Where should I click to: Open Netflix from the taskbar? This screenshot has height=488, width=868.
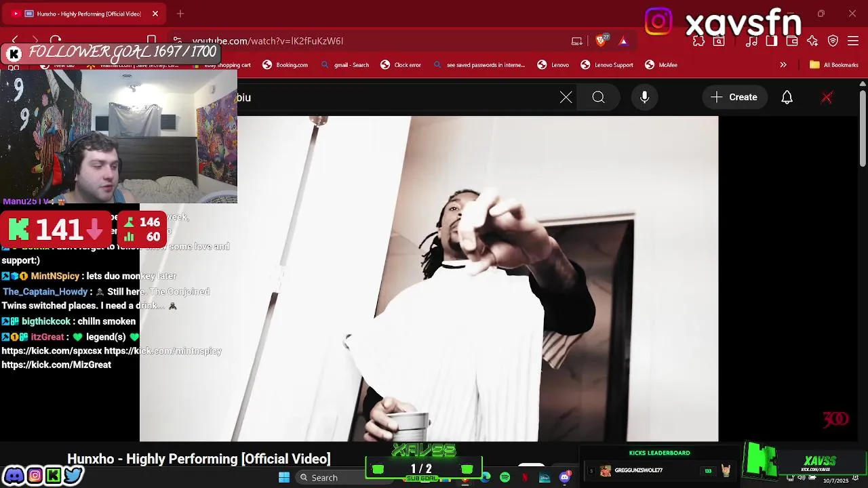click(x=525, y=478)
